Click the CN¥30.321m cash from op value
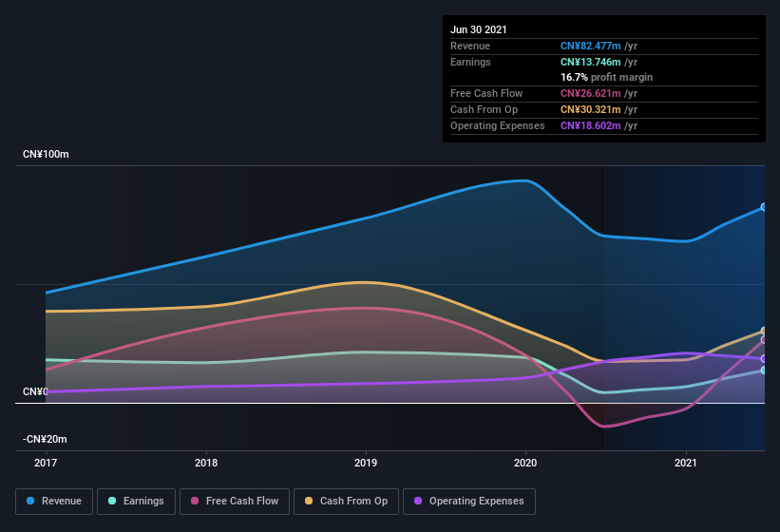This screenshot has width=780, height=532. point(591,109)
